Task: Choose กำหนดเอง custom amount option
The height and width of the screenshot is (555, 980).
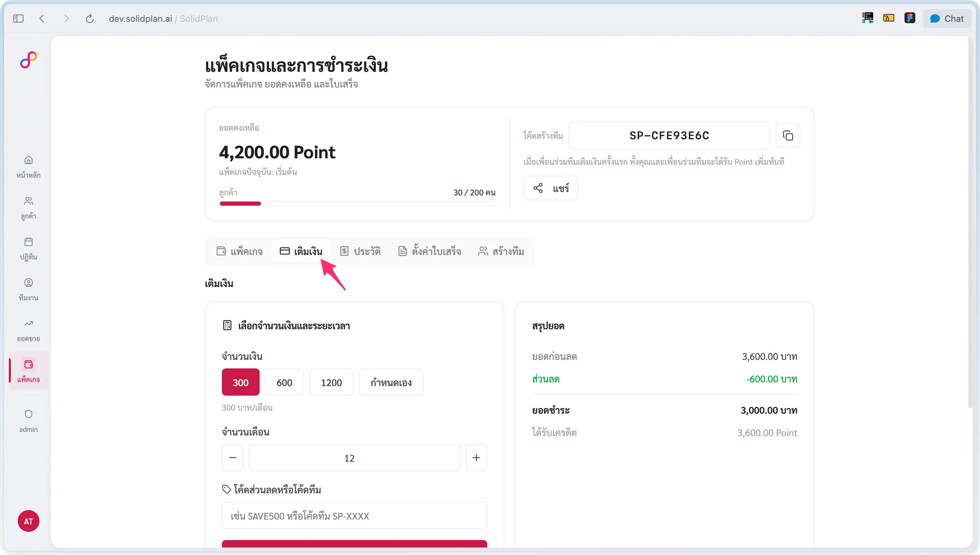Action: click(x=391, y=382)
